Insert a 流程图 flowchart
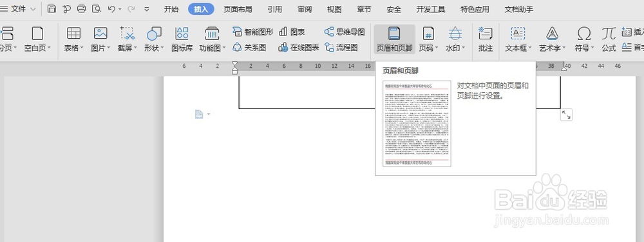644x242 pixels. (x=341, y=48)
